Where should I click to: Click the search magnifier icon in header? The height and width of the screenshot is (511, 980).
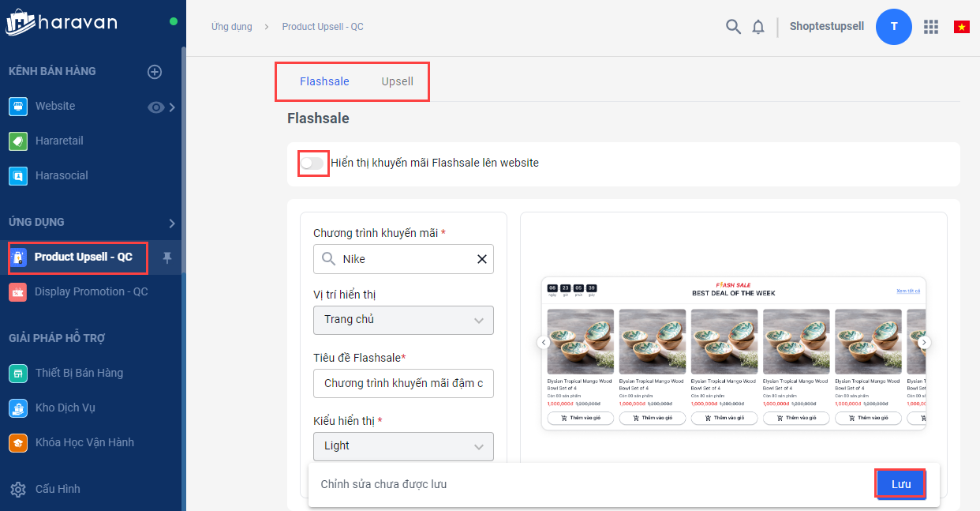pos(733,27)
